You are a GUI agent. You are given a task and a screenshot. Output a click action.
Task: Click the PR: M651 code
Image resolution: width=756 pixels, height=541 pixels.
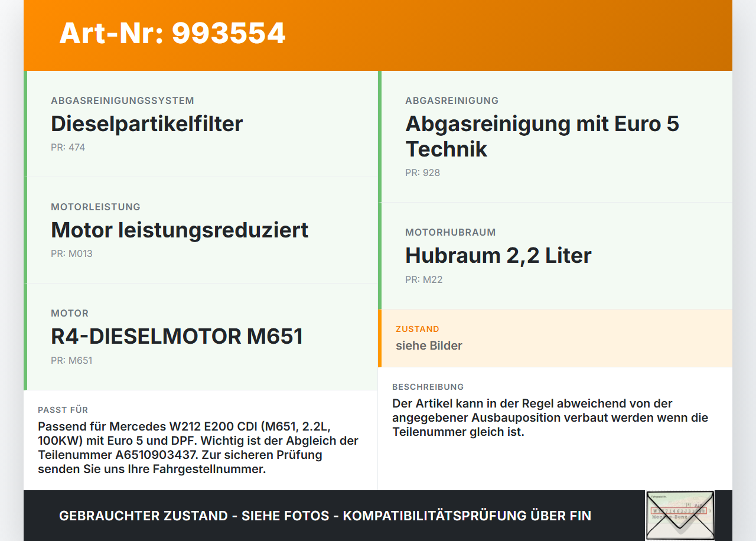pos(72,360)
